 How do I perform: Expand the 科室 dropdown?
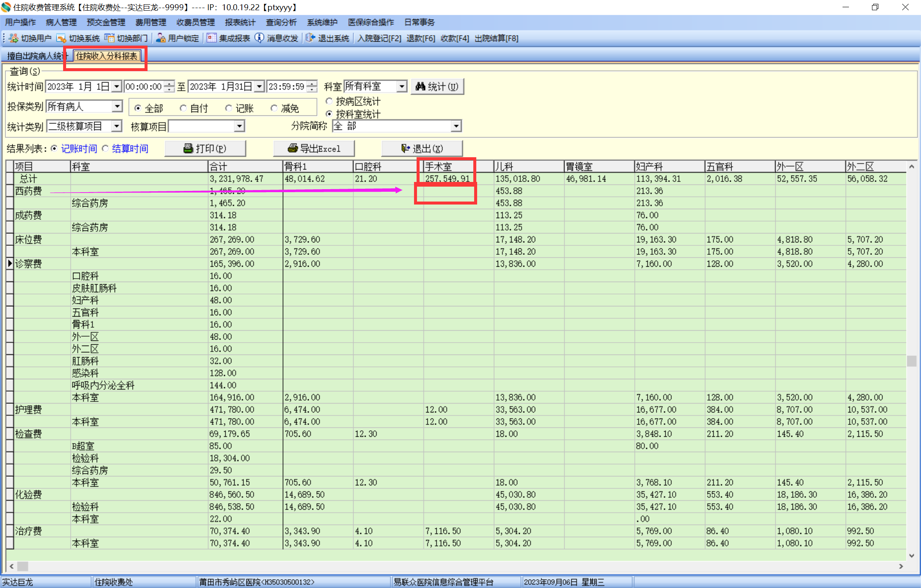click(402, 87)
